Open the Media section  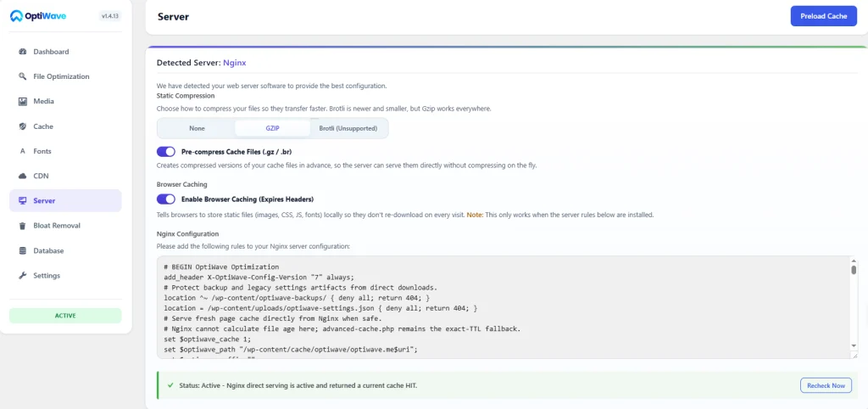pos(65,102)
